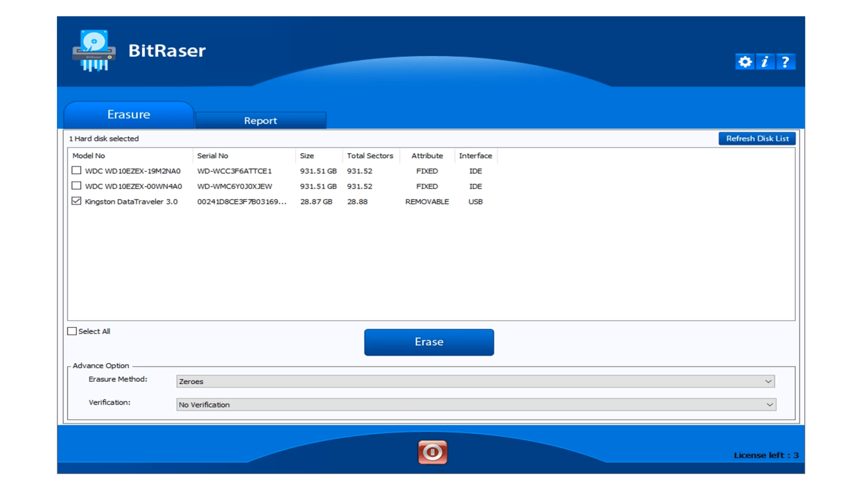868x488 pixels.
Task: Select serial number WD-WCC3F6ATTCE1
Action: tap(235, 171)
